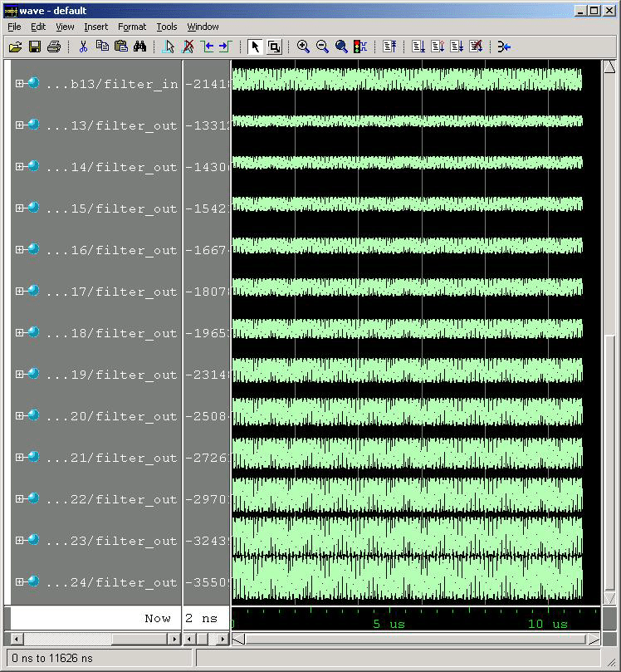Click the vertical scrollbar thumb
The width and height of the screenshot is (621, 672).
pyautogui.click(x=609, y=462)
